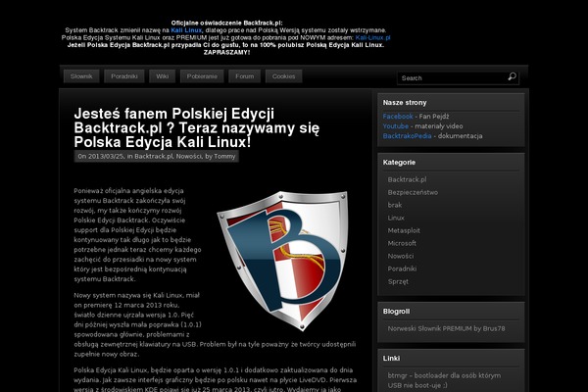Open the btmgr bootloader link

click(444, 380)
